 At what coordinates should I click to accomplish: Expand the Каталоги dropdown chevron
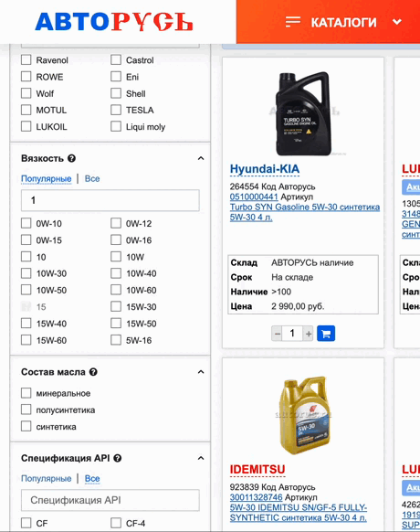[397, 22]
